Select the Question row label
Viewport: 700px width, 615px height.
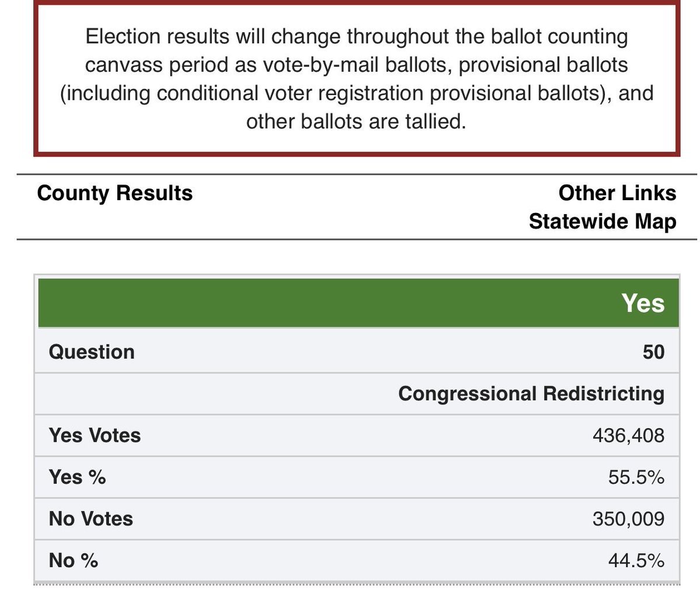click(92, 352)
